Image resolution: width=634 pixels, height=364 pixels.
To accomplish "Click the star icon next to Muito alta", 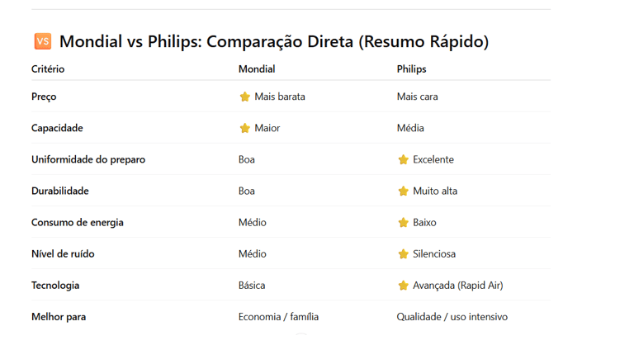I will (x=403, y=191).
